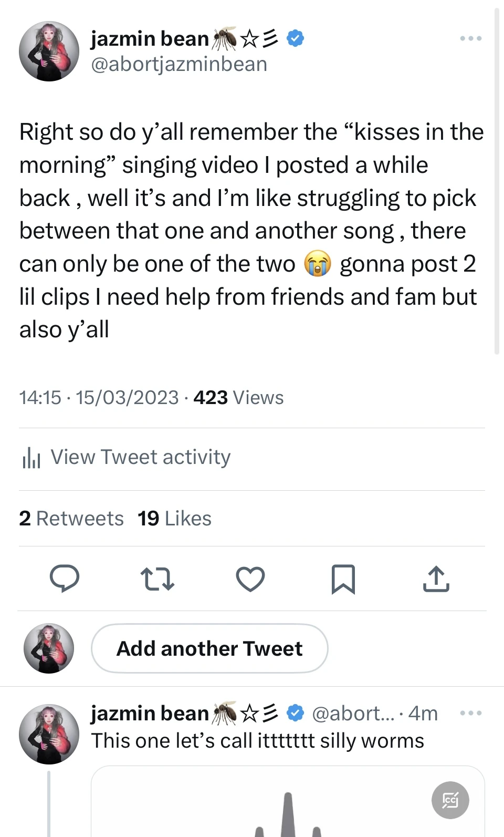The width and height of the screenshot is (504, 837).
Task: Open the share upload icon
Action: coord(436,579)
